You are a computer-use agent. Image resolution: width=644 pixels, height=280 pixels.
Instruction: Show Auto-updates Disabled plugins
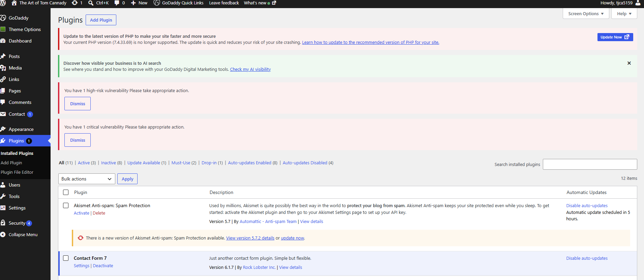[305, 163]
